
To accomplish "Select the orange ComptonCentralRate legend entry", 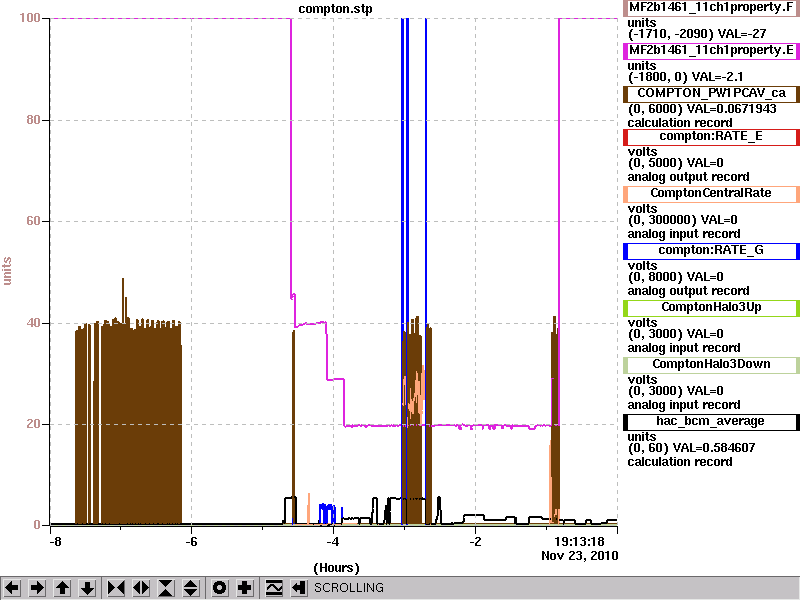I will click(711, 193).
